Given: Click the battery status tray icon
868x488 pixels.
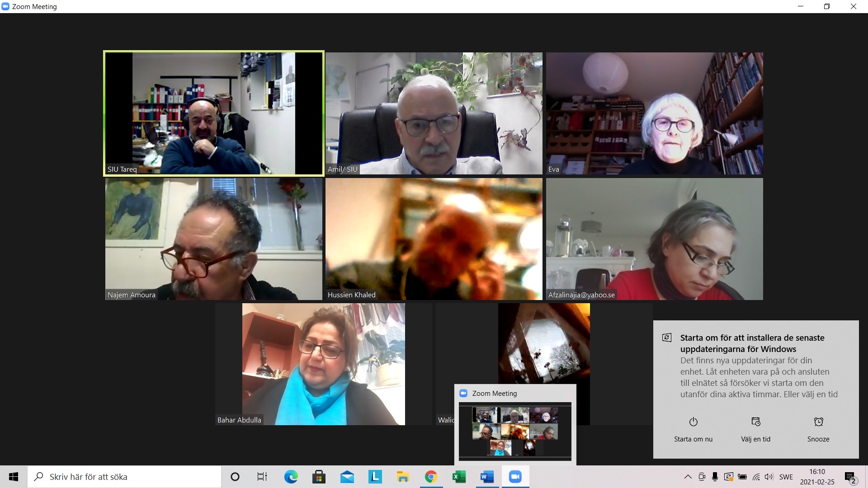Looking at the screenshot, I should click(x=742, y=477).
